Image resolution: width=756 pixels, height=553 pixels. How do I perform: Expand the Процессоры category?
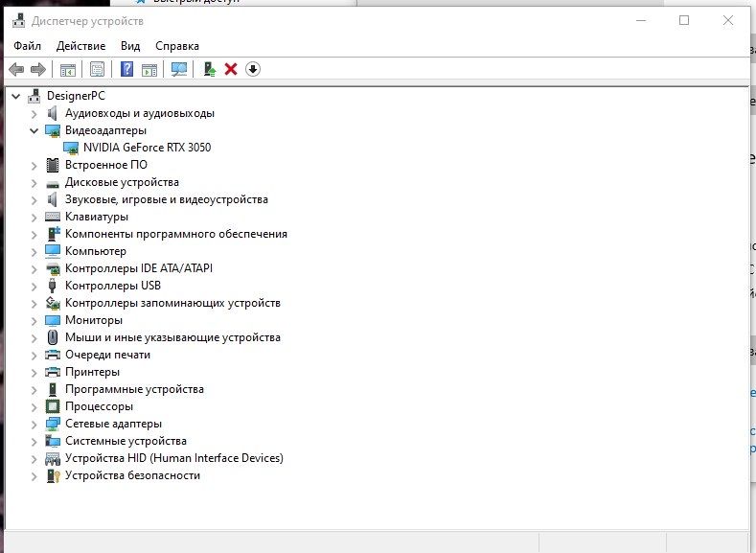[x=34, y=407]
